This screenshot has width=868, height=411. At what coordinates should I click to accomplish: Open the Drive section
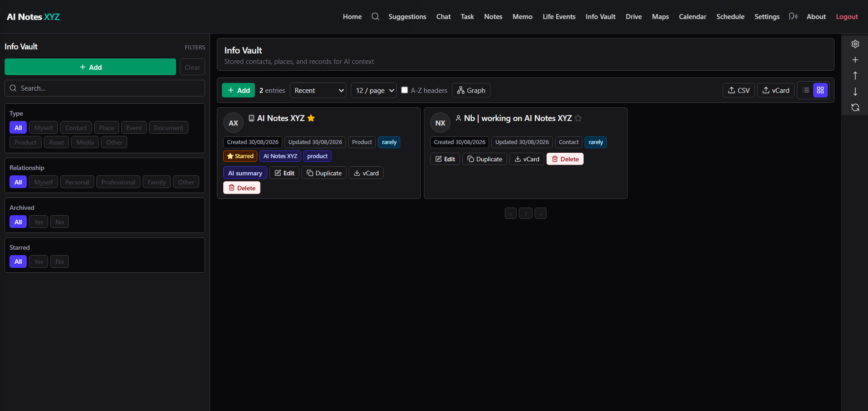[634, 16]
